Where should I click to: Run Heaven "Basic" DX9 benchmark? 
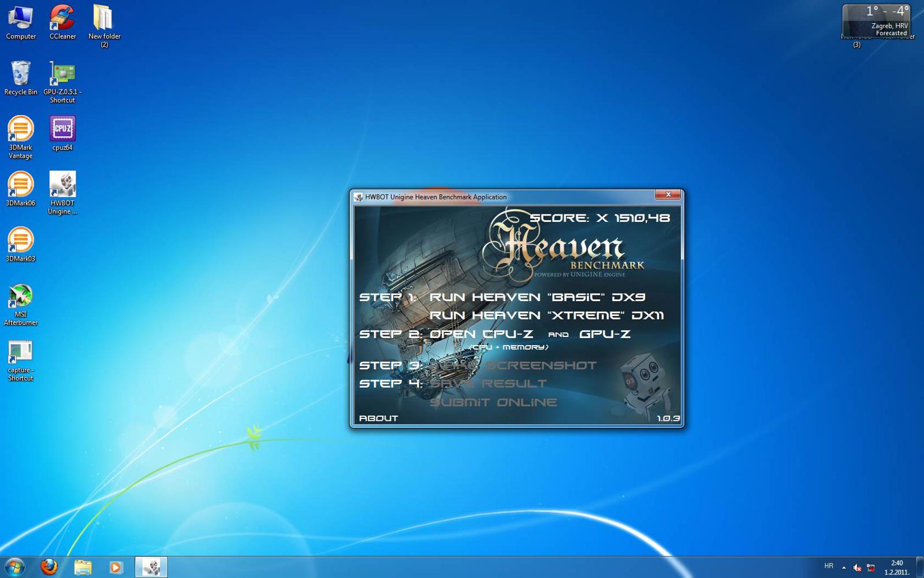point(538,297)
